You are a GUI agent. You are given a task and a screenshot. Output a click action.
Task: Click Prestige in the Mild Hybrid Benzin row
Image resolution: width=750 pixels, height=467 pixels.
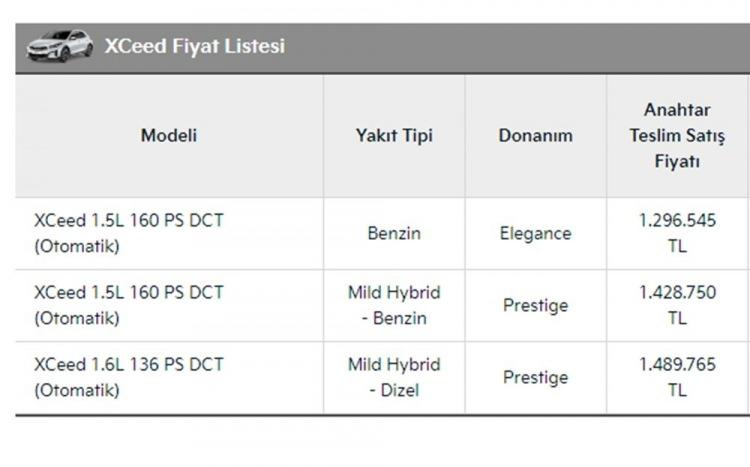[535, 305]
